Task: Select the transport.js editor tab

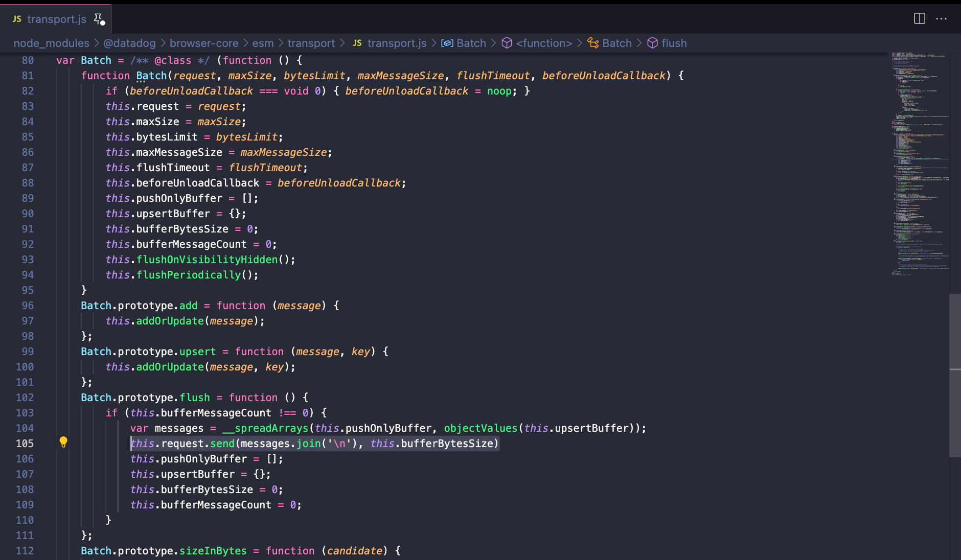Action: [56, 19]
